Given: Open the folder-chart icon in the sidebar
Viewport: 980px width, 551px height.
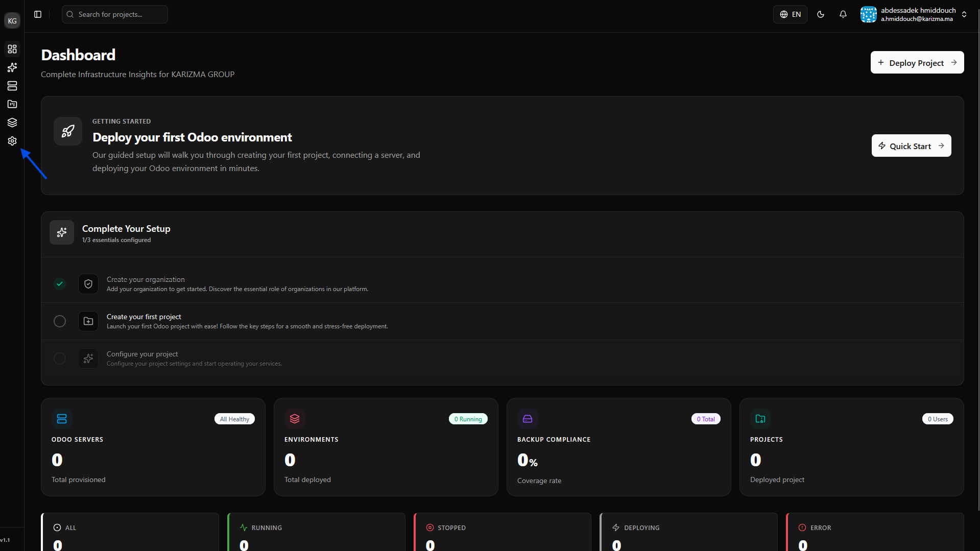Looking at the screenshot, I should [x=12, y=104].
